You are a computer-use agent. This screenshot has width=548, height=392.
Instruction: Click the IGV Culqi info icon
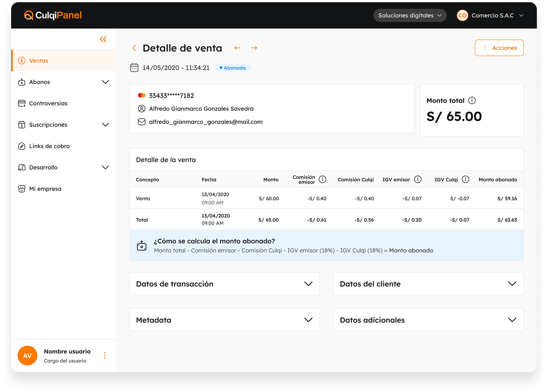(x=465, y=179)
